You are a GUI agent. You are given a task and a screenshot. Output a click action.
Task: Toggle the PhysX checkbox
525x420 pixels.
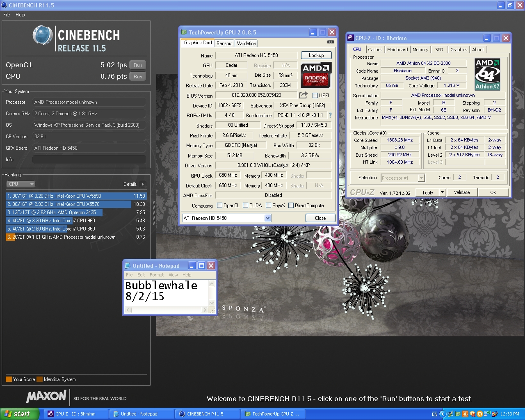pyautogui.click(x=268, y=205)
